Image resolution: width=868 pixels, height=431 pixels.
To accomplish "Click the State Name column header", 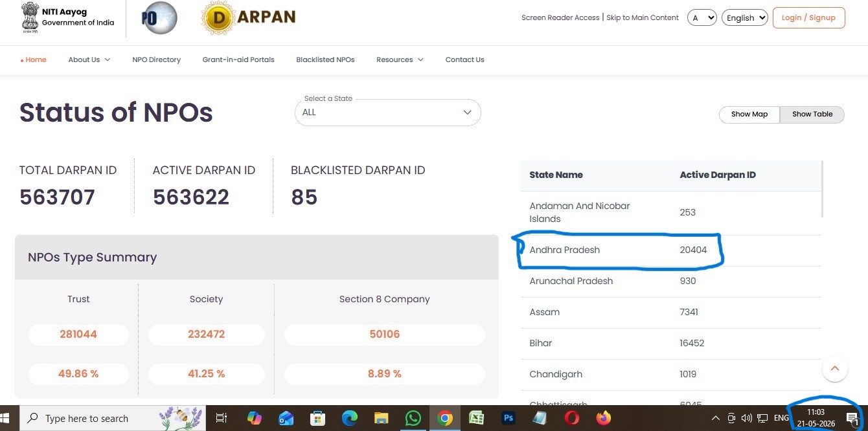I will 556,175.
